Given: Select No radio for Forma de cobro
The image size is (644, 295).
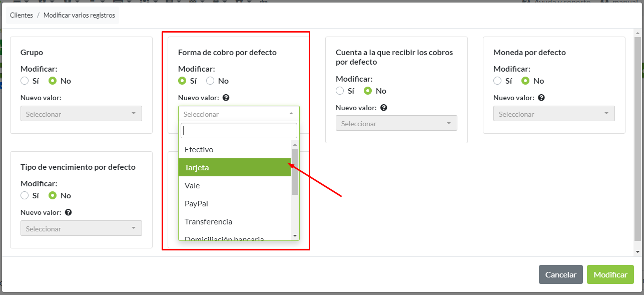Looking at the screenshot, I should tap(210, 81).
